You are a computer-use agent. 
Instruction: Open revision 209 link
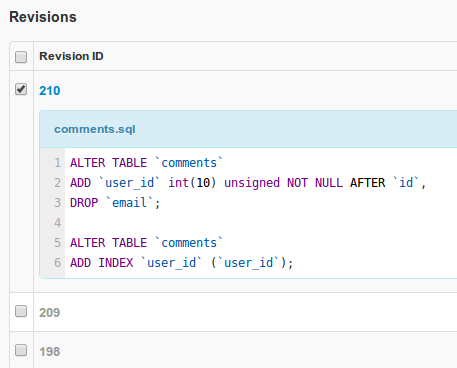pos(50,313)
